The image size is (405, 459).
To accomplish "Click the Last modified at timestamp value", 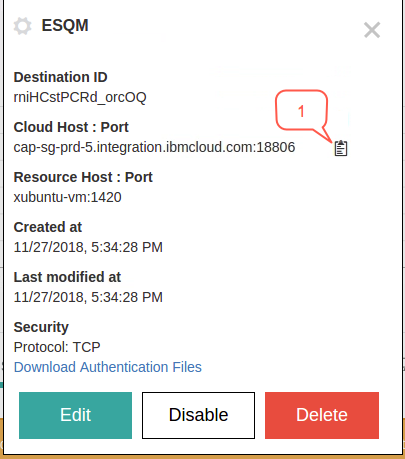I will pyautogui.click(x=88, y=297).
